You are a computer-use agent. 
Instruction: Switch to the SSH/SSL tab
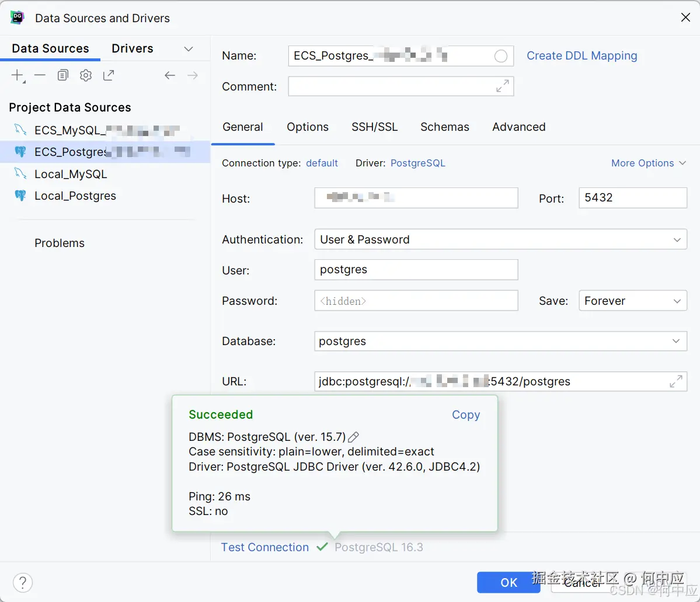[x=374, y=127]
